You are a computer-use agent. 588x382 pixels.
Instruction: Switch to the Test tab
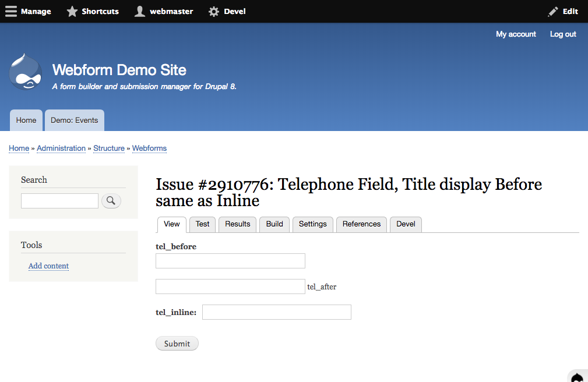202,224
